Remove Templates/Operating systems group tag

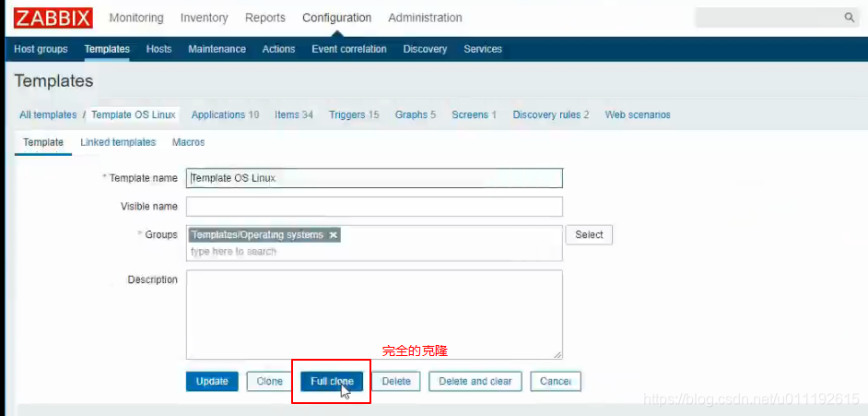pos(334,235)
